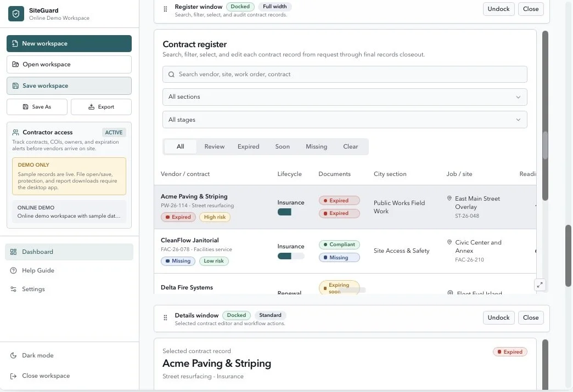Viewport: 573px width, 392px height.
Task: Save the current workspace
Action: [x=69, y=86]
